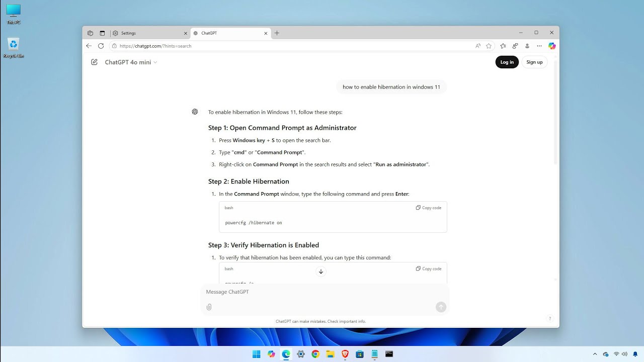
Task: Open the Favorites list
Action: [x=503, y=46]
